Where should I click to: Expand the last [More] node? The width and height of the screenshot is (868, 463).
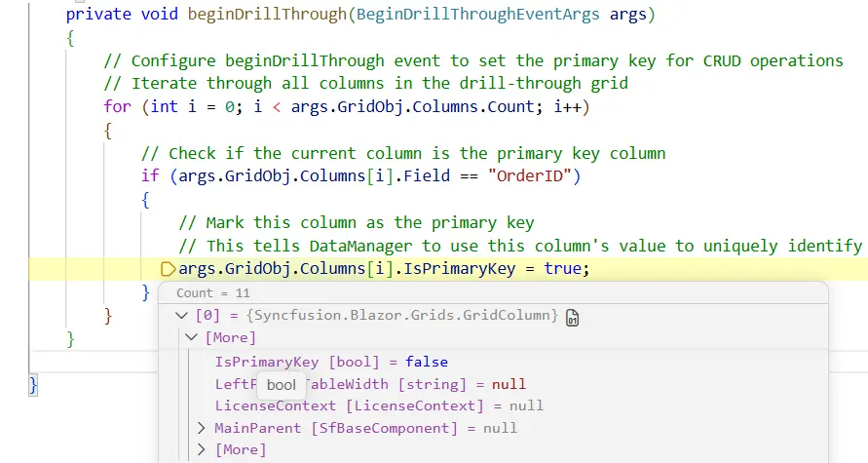(202, 449)
